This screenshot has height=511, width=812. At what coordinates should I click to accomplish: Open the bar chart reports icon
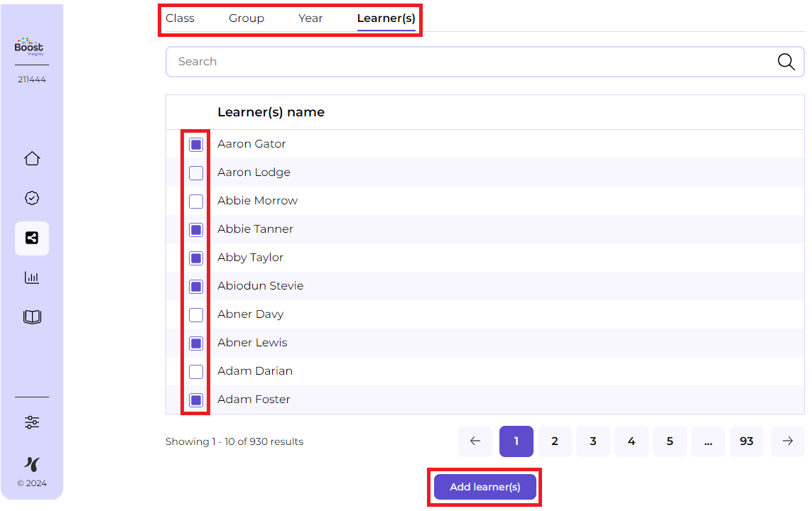(x=32, y=278)
